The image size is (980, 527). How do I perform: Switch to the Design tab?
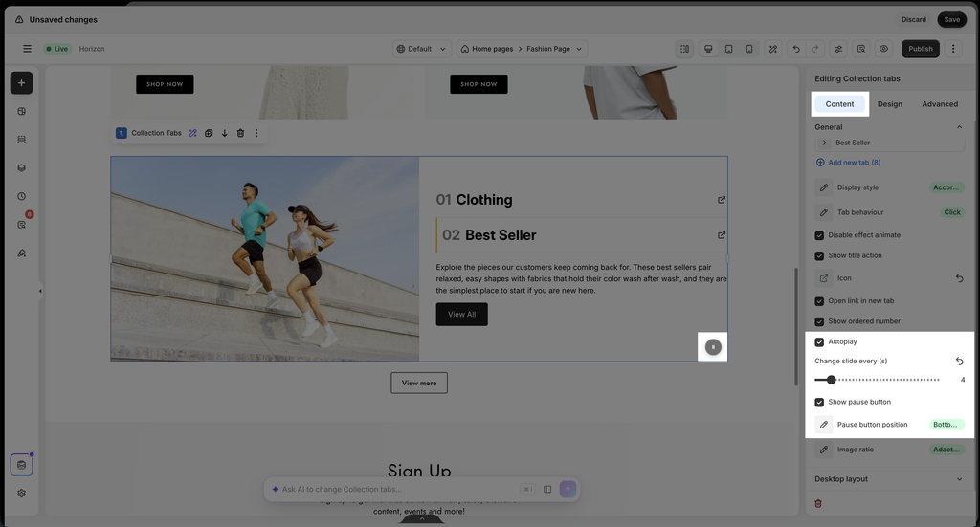pos(889,104)
